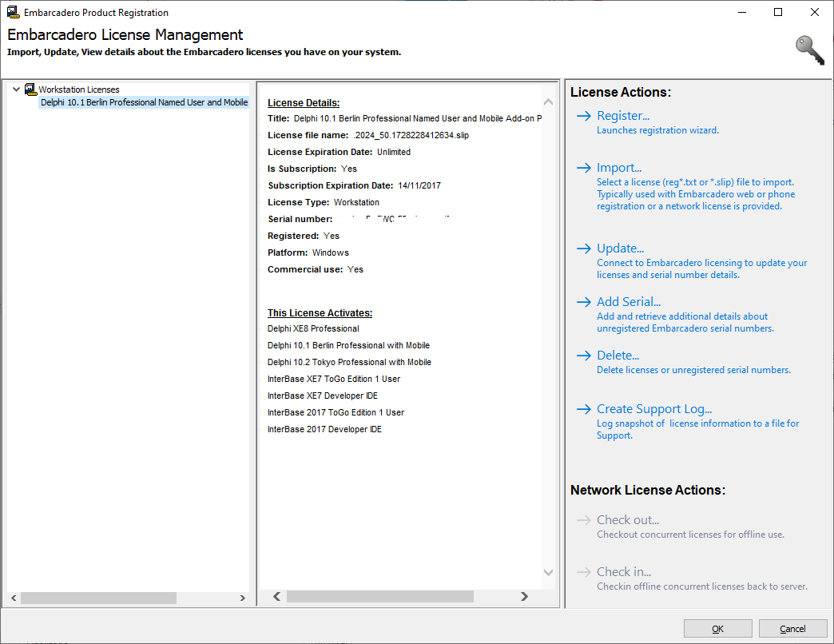Screen dimensions: 834x644
Task: Confirm with the OK button
Action: click(717, 629)
